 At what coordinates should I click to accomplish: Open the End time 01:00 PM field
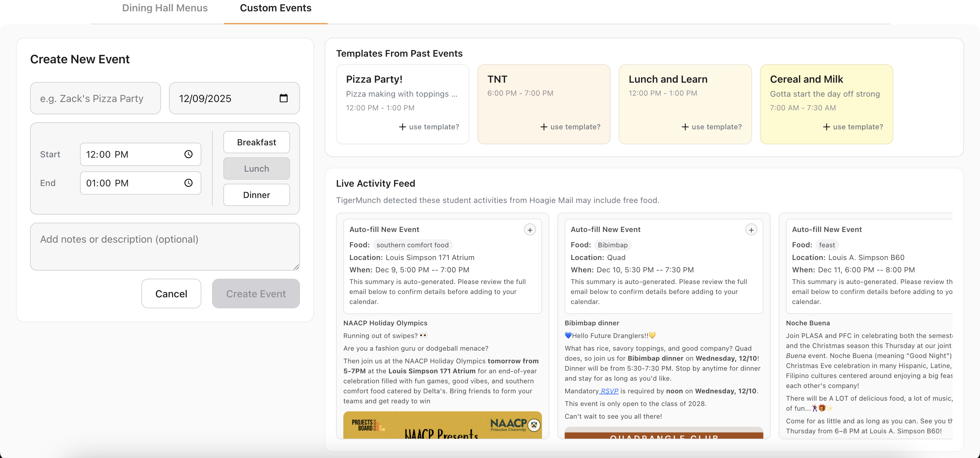[129, 183]
